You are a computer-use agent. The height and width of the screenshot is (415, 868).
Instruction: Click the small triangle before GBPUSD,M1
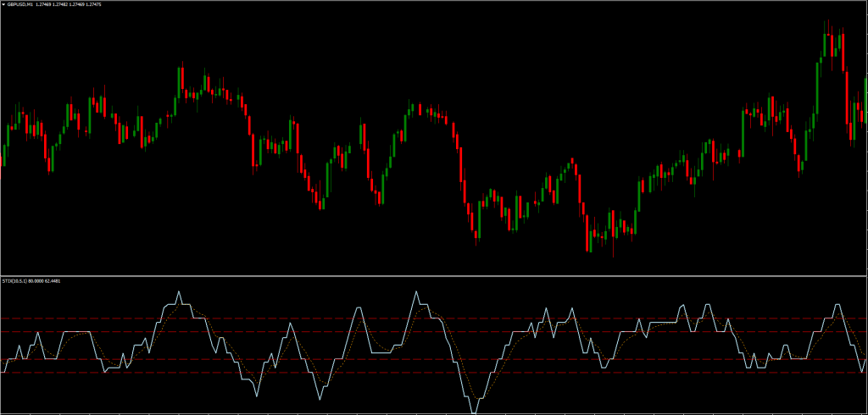pyautogui.click(x=3, y=4)
